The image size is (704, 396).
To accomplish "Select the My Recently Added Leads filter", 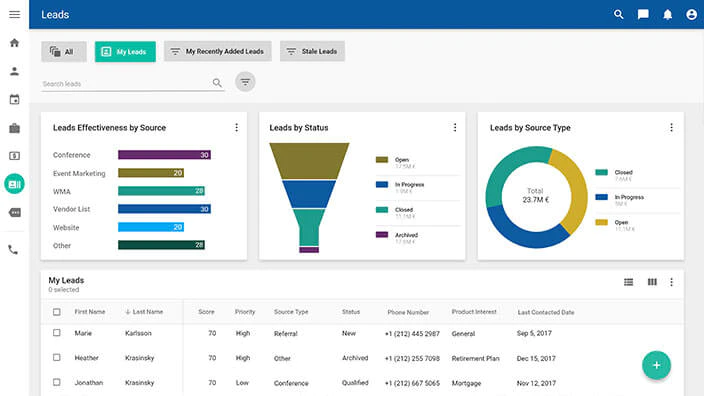I will click(x=218, y=51).
